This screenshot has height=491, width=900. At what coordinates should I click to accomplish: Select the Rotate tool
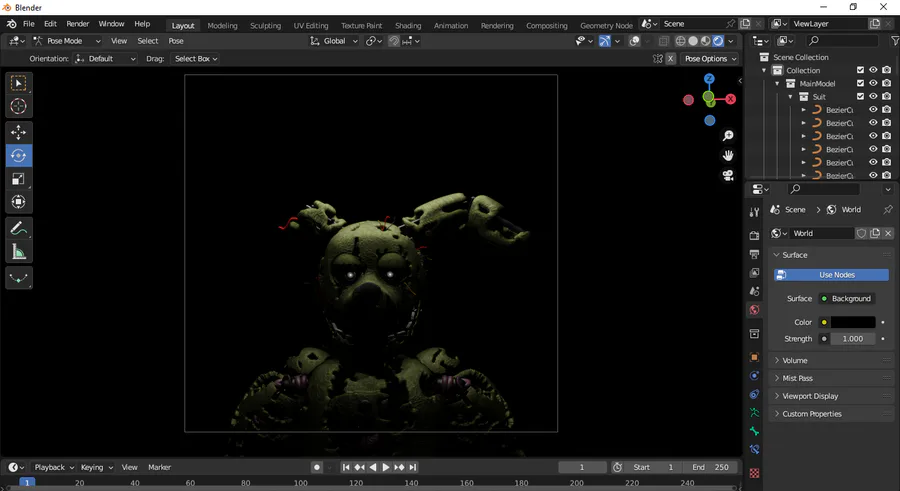coord(18,156)
